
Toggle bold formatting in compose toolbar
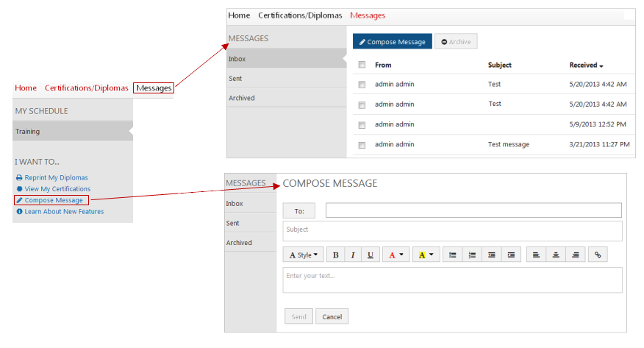(x=336, y=255)
